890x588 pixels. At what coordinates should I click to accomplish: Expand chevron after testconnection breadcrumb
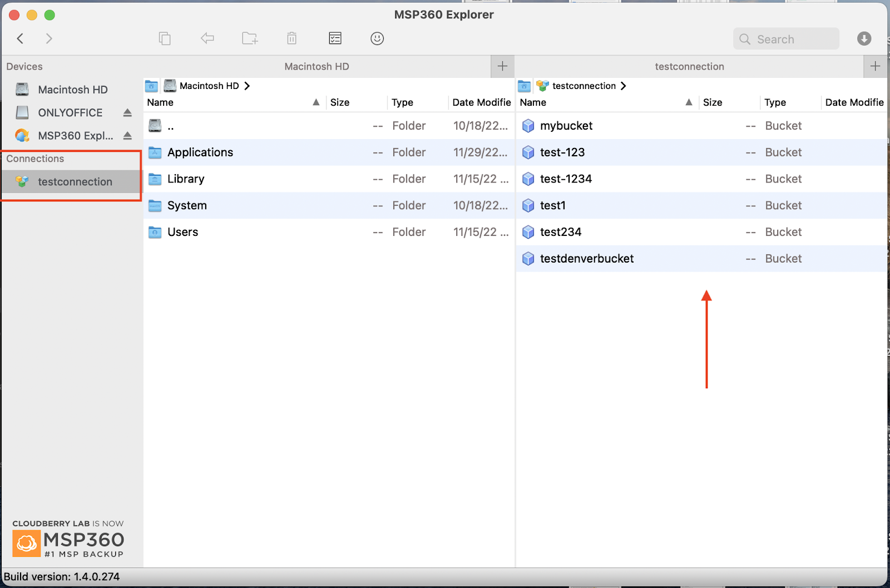(624, 86)
